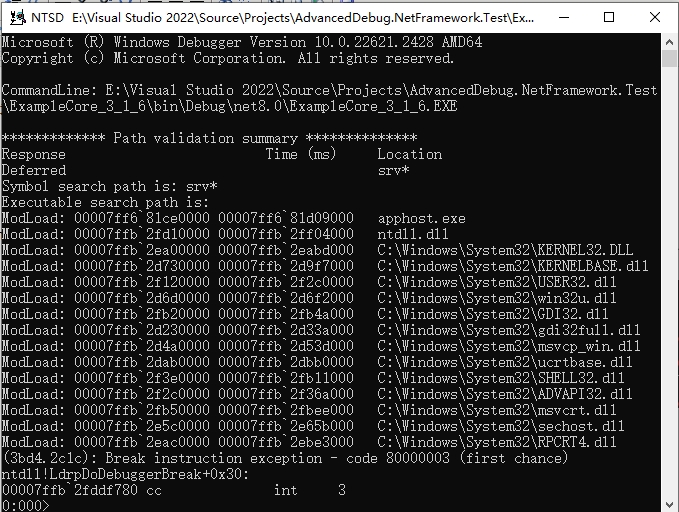
Task: Click the 'int 3' instruction text
Action: tap(310, 491)
